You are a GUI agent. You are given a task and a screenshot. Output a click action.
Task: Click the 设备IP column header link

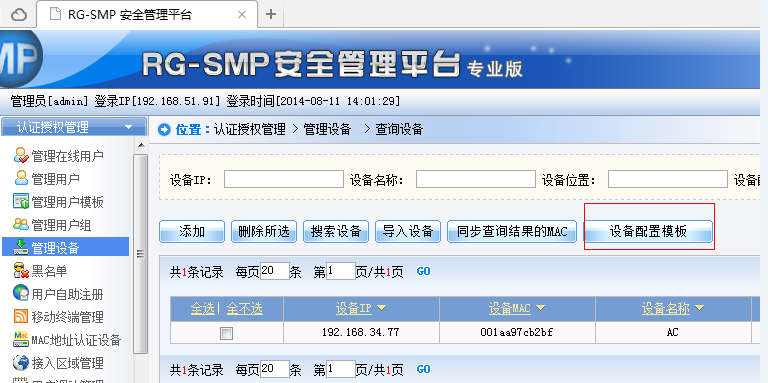click(354, 308)
